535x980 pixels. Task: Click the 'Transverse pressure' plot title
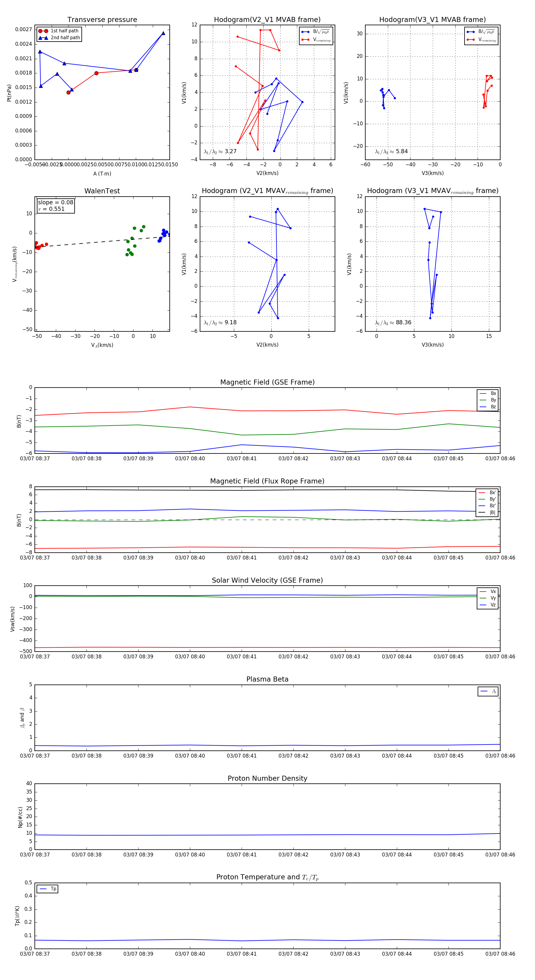pyautogui.click(x=102, y=20)
